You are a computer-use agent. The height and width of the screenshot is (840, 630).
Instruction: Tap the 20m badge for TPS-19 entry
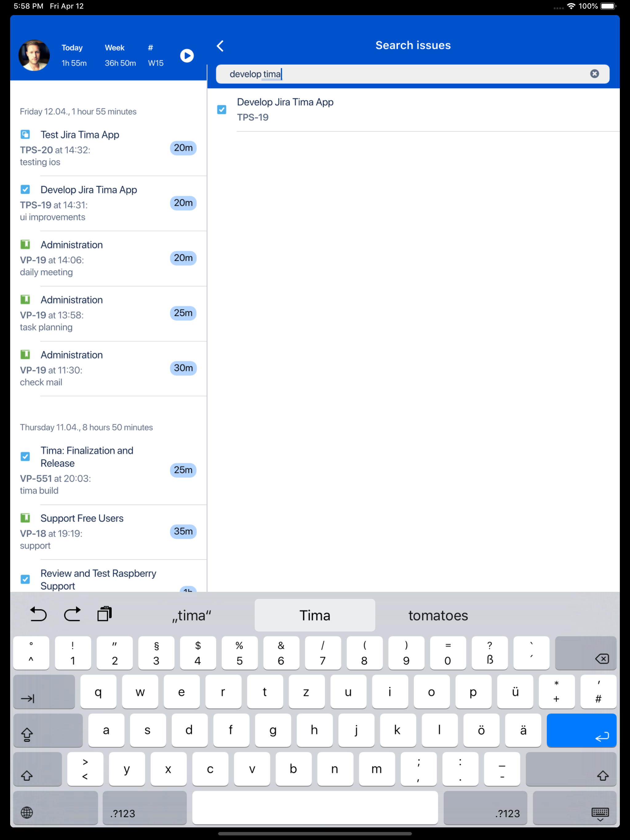point(183,203)
